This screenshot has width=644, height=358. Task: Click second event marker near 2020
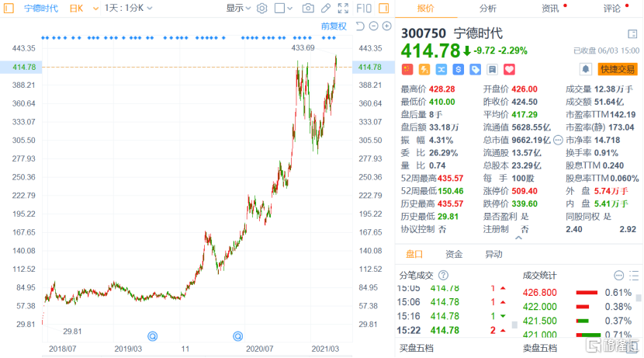(237, 336)
